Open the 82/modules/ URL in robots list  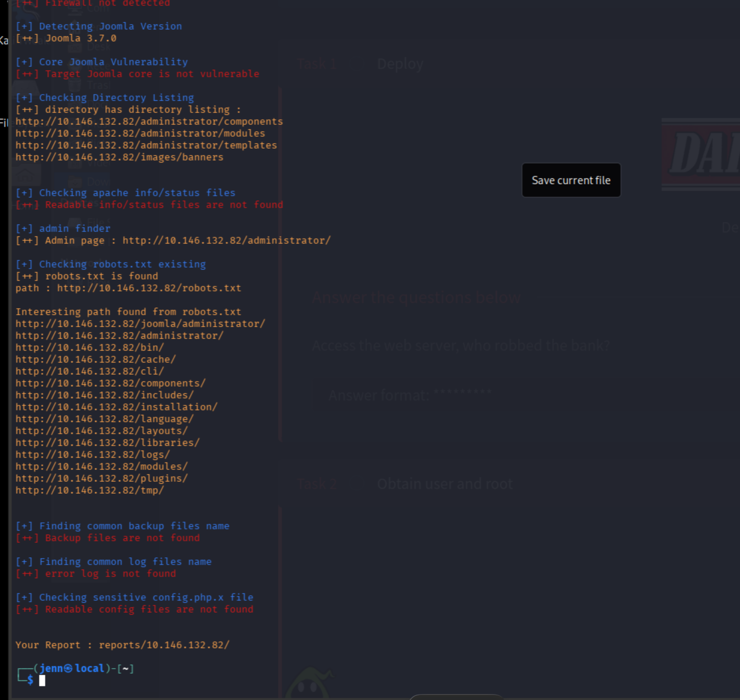(x=102, y=467)
